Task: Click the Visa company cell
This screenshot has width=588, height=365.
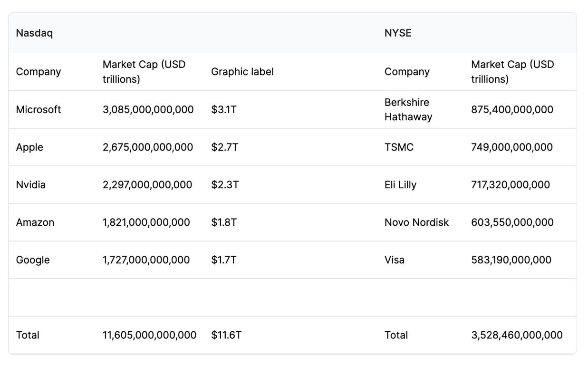Action: [x=395, y=260]
